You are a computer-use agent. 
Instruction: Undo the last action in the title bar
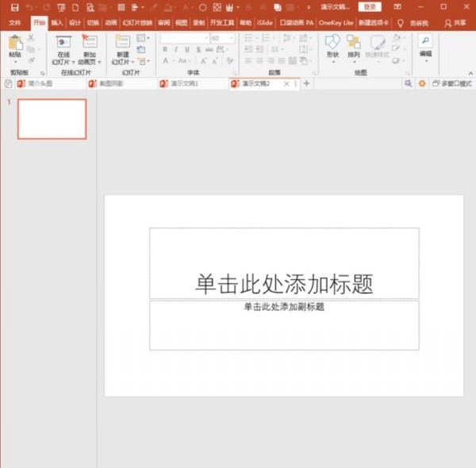pos(29,7)
